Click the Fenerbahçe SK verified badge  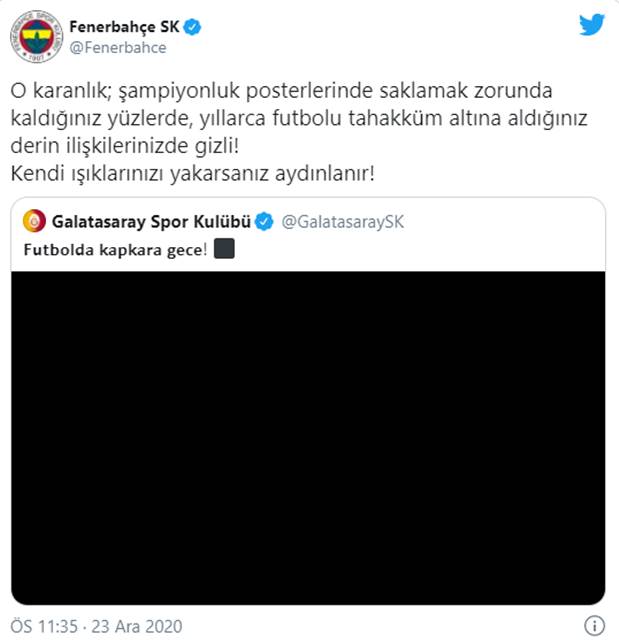tap(192, 27)
